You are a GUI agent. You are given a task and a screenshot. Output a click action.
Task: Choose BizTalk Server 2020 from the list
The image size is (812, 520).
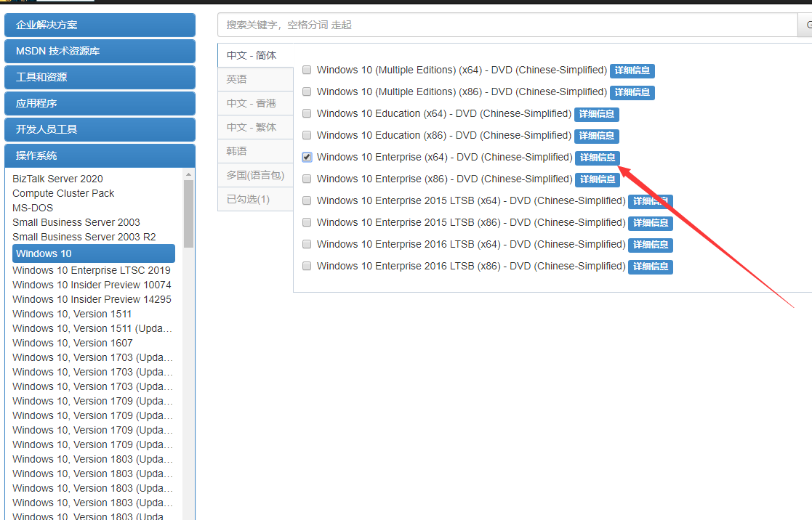[x=58, y=179]
